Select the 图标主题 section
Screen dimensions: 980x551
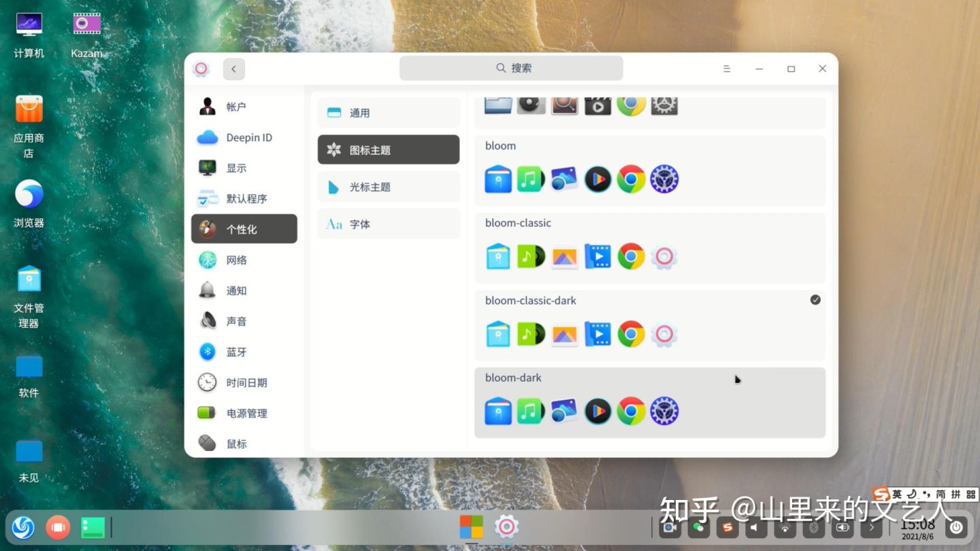[x=389, y=150]
